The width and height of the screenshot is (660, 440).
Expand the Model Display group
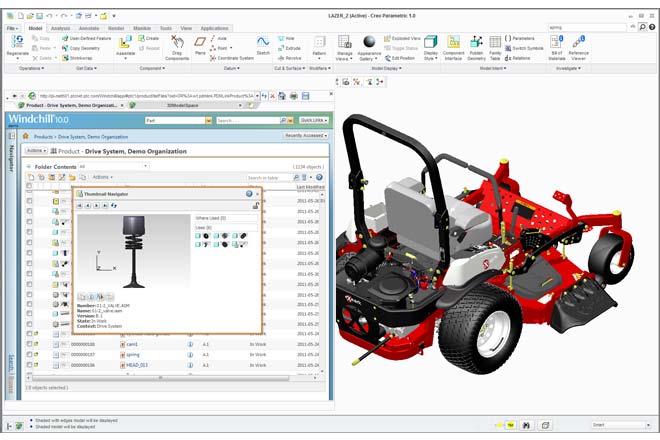pos(386,68)
